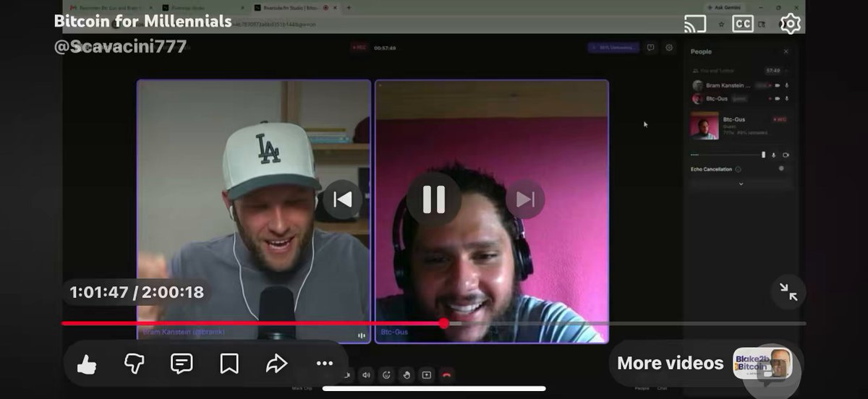The height and width of the screenshot is (399, 868).
Task: Leave studio with red hang-up button
Action: point(447,374)
